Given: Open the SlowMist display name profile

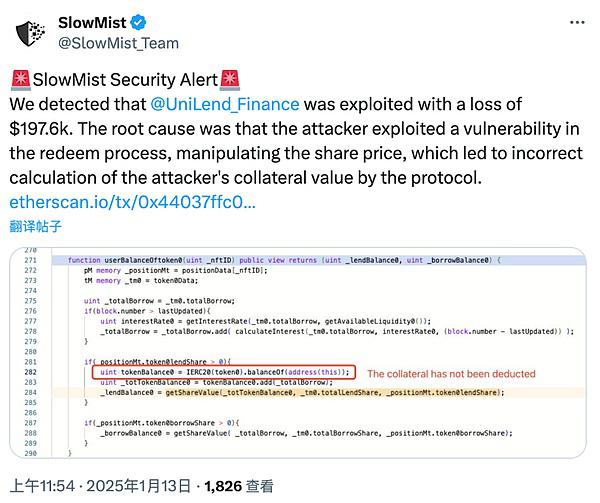Looking at the screenshot, I should point(92,23).
